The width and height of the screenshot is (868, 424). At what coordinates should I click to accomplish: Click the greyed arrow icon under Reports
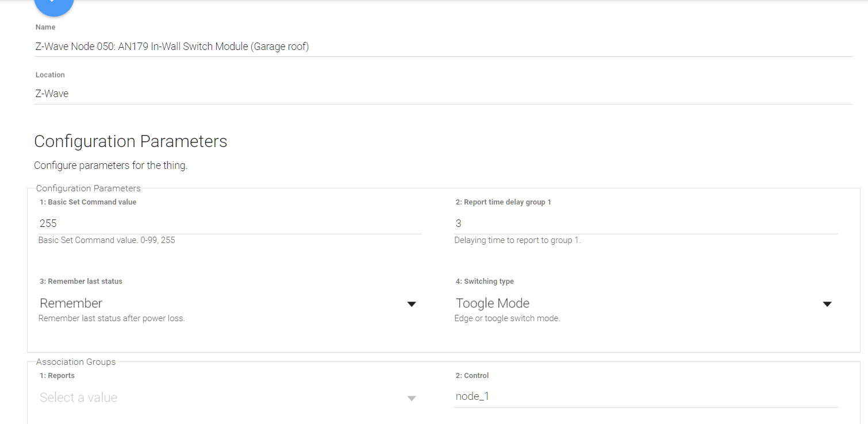pos(412,398)
